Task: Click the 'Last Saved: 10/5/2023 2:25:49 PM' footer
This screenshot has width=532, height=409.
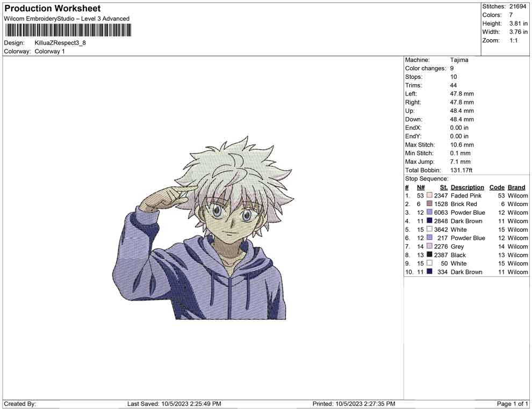Action: click(174, 404)
